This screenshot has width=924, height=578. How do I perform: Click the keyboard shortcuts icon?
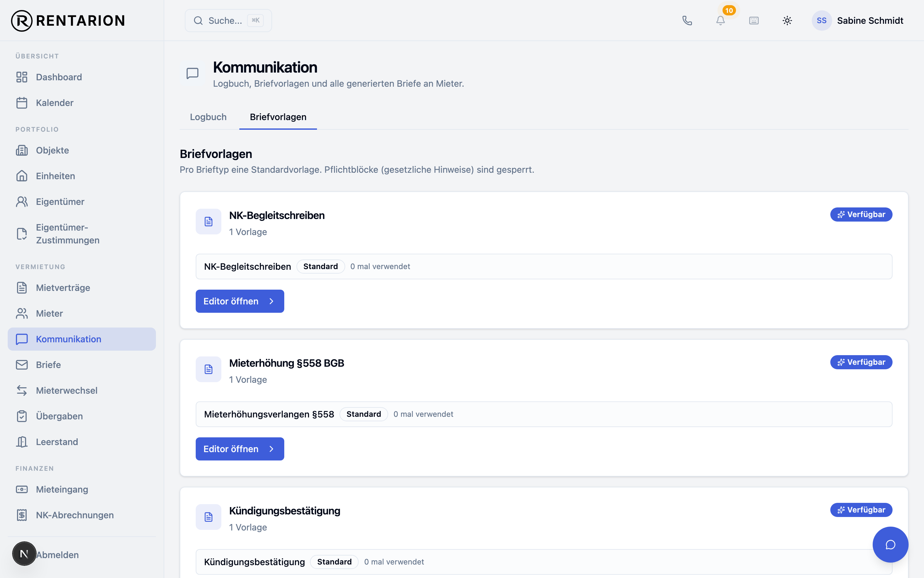pos(754,21)
